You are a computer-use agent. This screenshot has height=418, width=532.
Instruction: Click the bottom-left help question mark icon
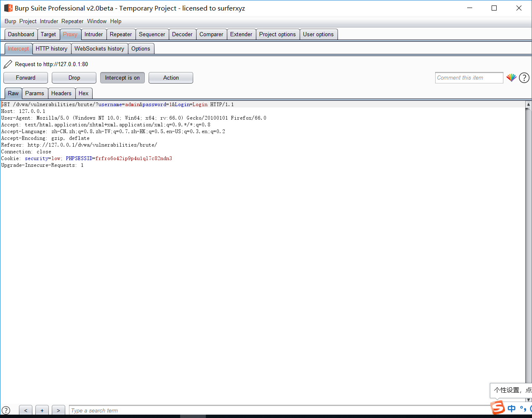(x=6, y=410)
